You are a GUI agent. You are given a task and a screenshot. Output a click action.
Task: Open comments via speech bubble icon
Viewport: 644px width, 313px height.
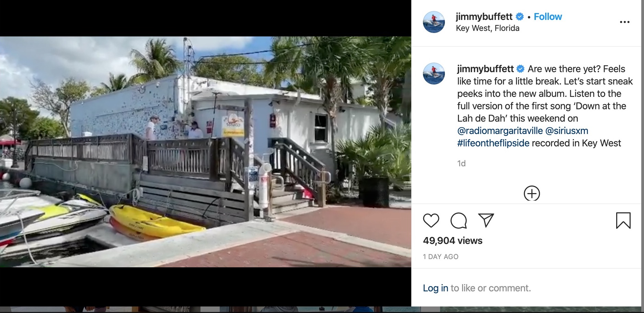459,221
